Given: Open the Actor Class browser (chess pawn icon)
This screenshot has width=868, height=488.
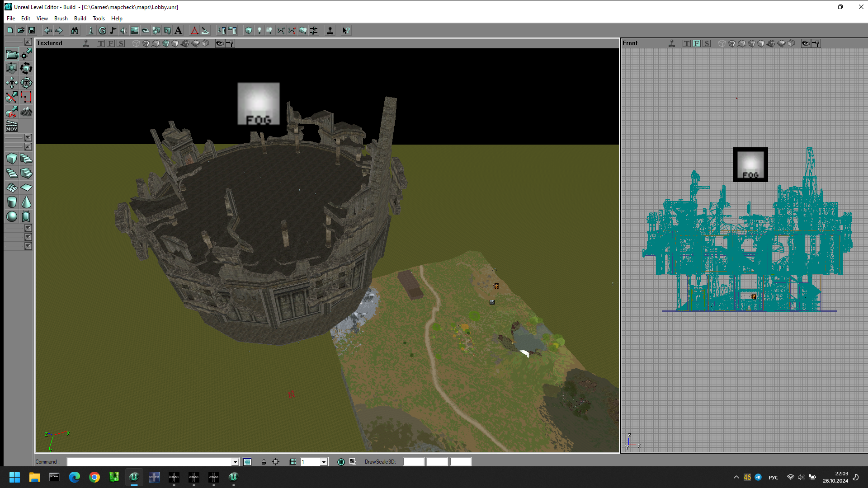Looking at the screenshot, I should tap(91, 30).
